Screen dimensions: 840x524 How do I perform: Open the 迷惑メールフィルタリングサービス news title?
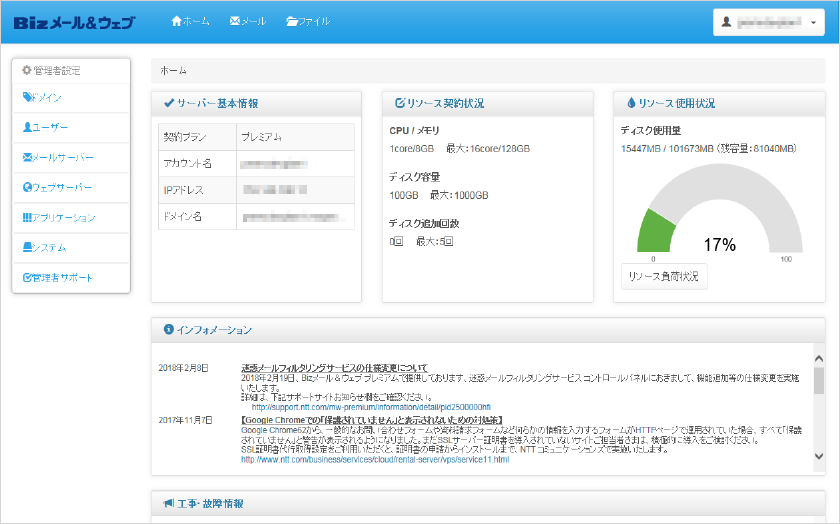(x=334, y=368)
